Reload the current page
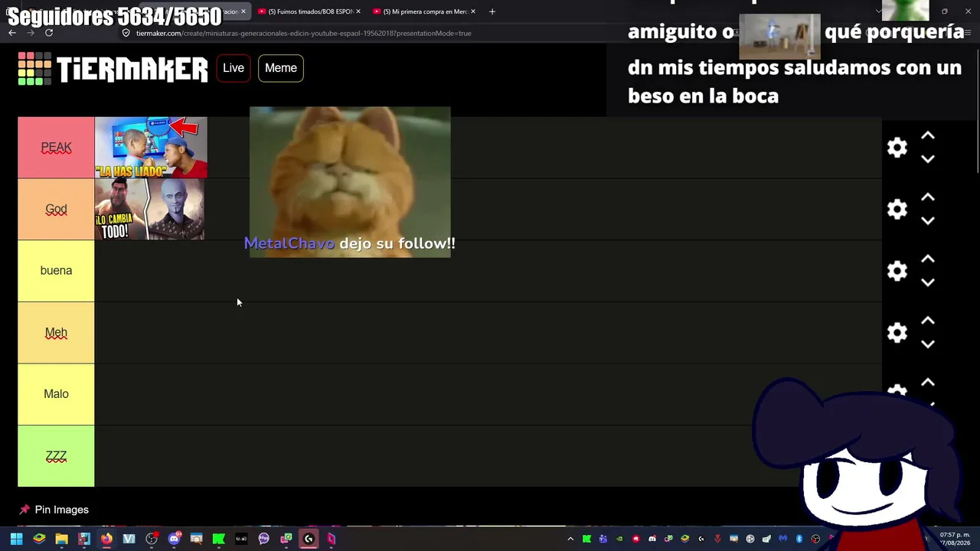This screenshot has height=551, width=980. pos(49,33)
